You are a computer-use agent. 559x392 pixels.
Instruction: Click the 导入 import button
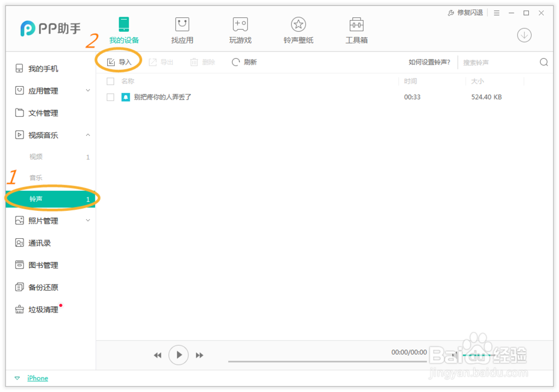click(x=120, y=62)
